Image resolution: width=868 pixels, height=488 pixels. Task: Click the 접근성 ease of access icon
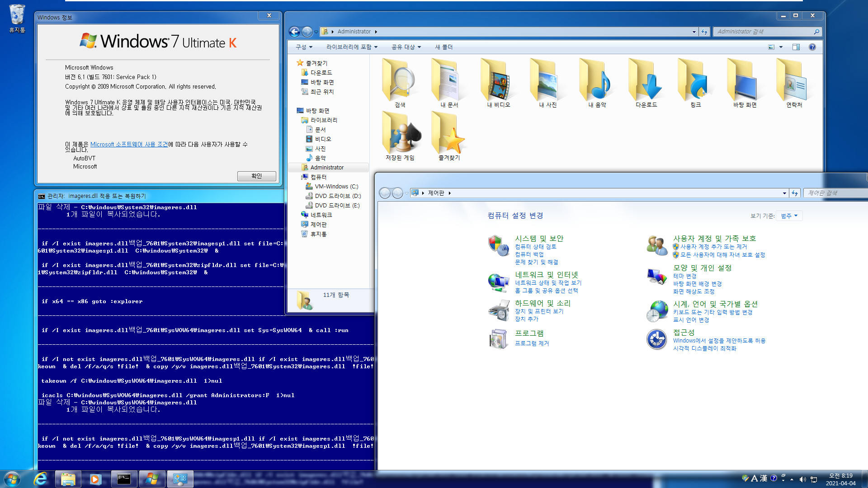pos(657,339)
